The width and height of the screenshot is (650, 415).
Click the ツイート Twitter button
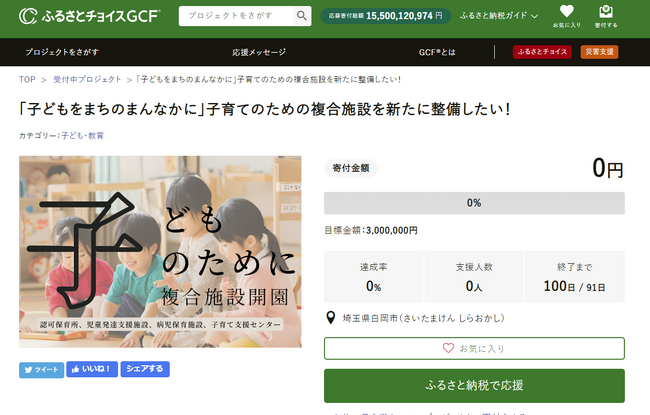pyautogui.click(x=39, y=369)
